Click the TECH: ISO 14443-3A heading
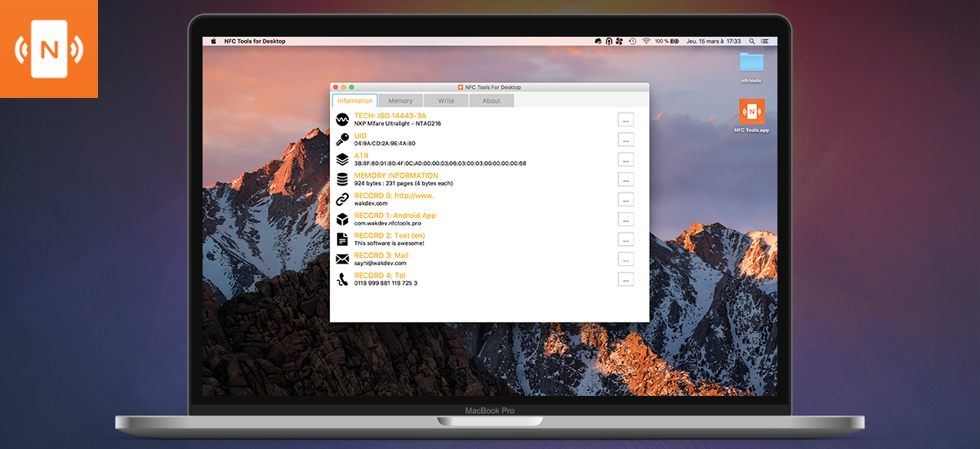The image size is (980, 449). coord(390,116)
